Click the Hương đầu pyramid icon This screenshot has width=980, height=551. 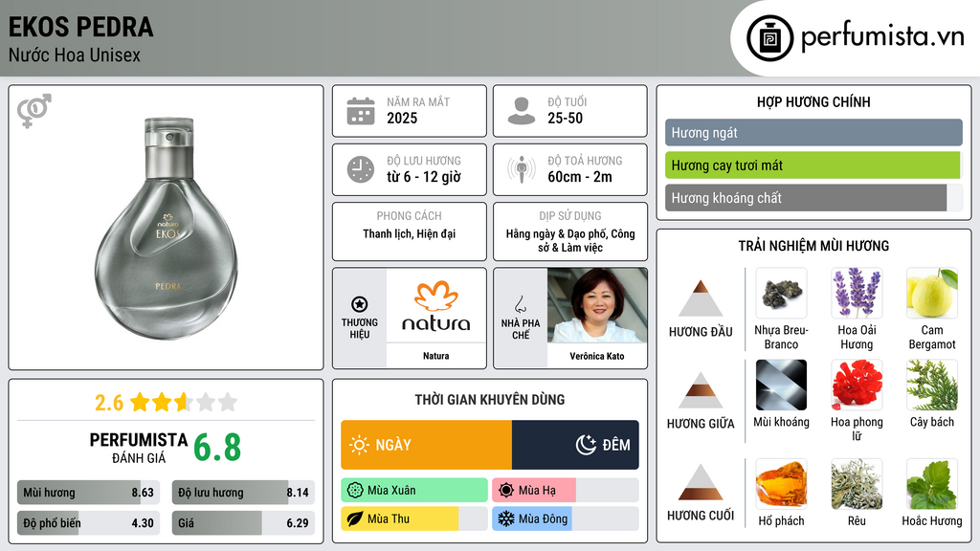point(701,298)
